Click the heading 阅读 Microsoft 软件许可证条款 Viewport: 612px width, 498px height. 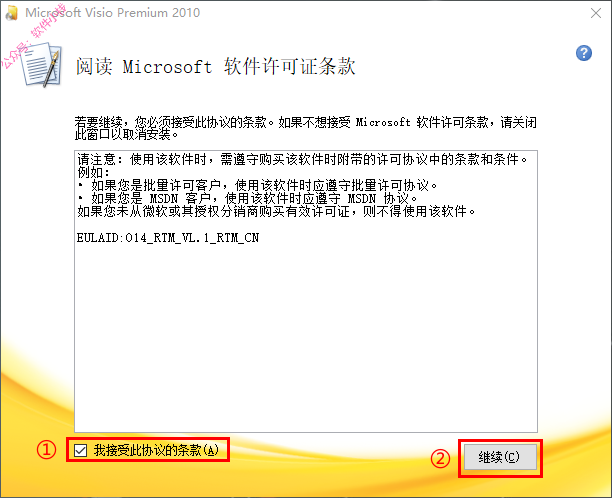[215, 66]
